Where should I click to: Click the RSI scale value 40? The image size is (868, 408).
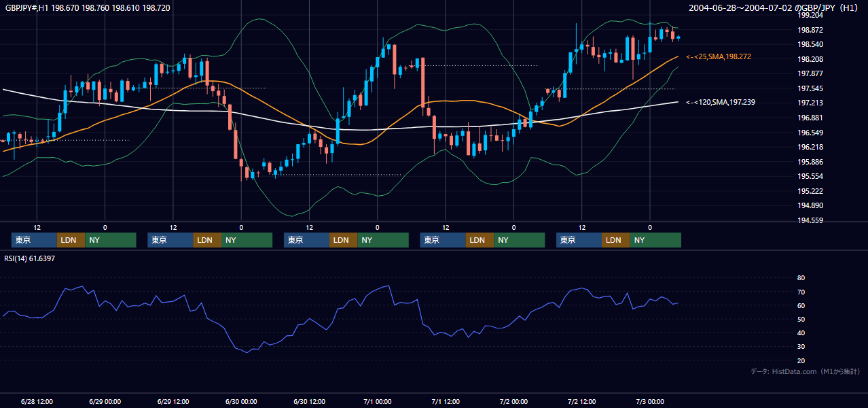(x=801, y=333)
